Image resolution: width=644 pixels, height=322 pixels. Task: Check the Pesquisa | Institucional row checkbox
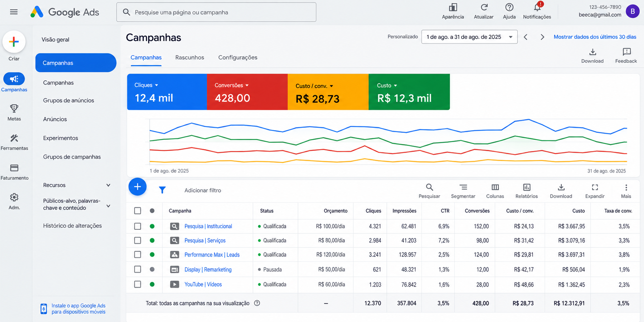(138, 226)
